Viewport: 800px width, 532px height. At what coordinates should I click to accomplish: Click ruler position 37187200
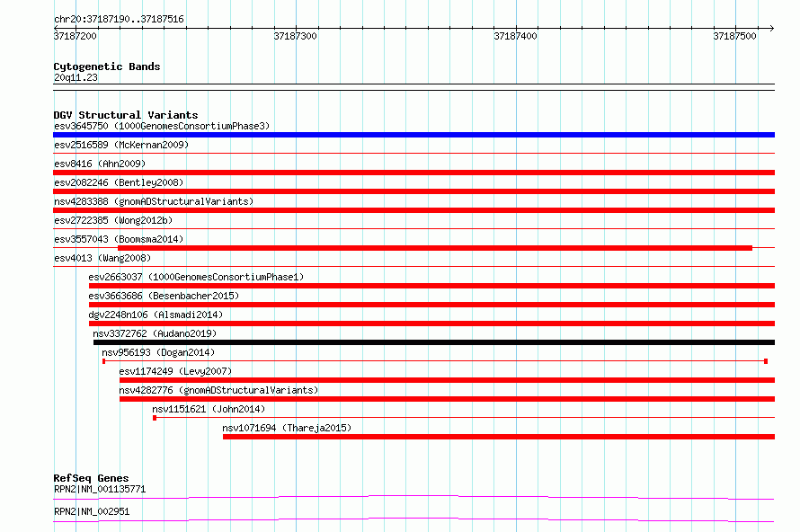pyautogui.click(x=75, y=36)
